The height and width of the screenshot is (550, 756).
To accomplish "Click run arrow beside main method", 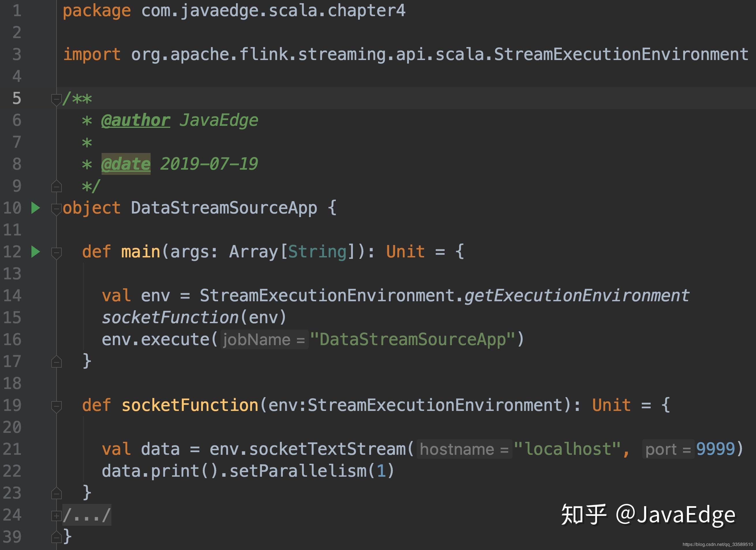I will tap(35, 252).
